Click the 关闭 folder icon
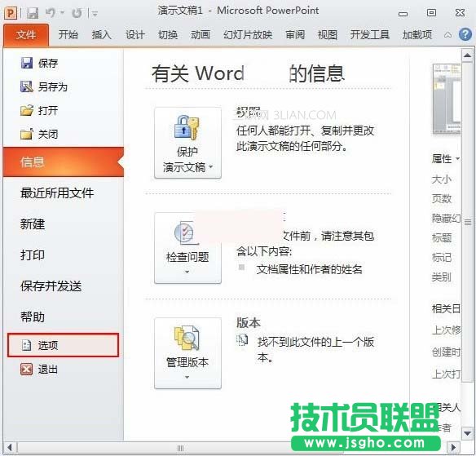This screenshot has width=476, height=456. (x=27, y=134)
